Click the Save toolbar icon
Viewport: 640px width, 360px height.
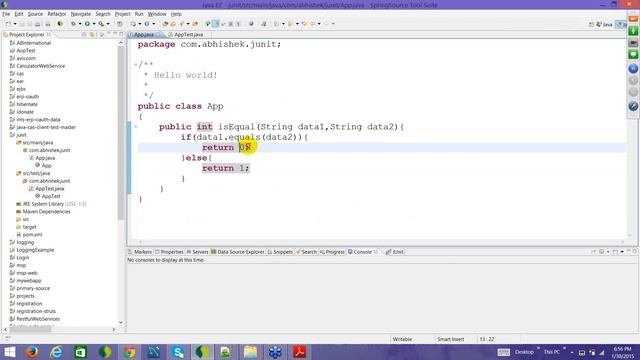coord(22,24)
